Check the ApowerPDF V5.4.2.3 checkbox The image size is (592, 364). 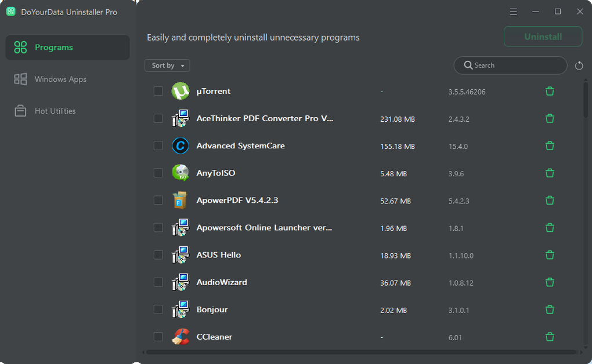[158, 201]
